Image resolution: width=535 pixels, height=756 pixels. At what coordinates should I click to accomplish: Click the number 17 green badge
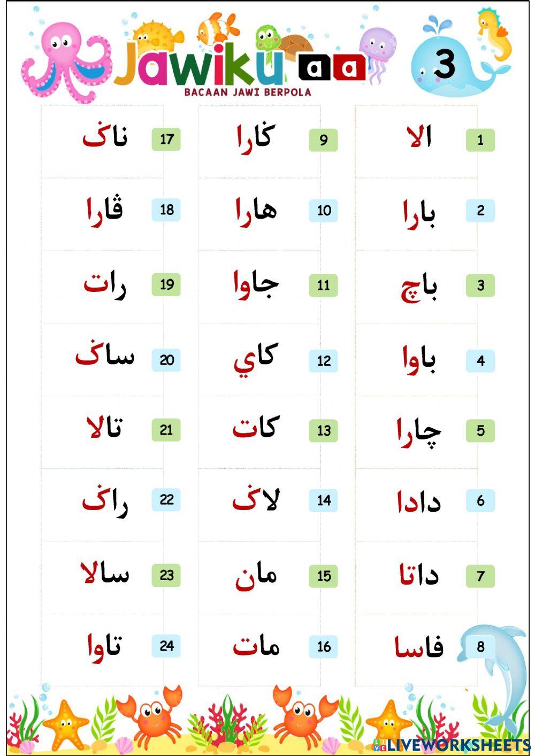click(x=166, y=140)
